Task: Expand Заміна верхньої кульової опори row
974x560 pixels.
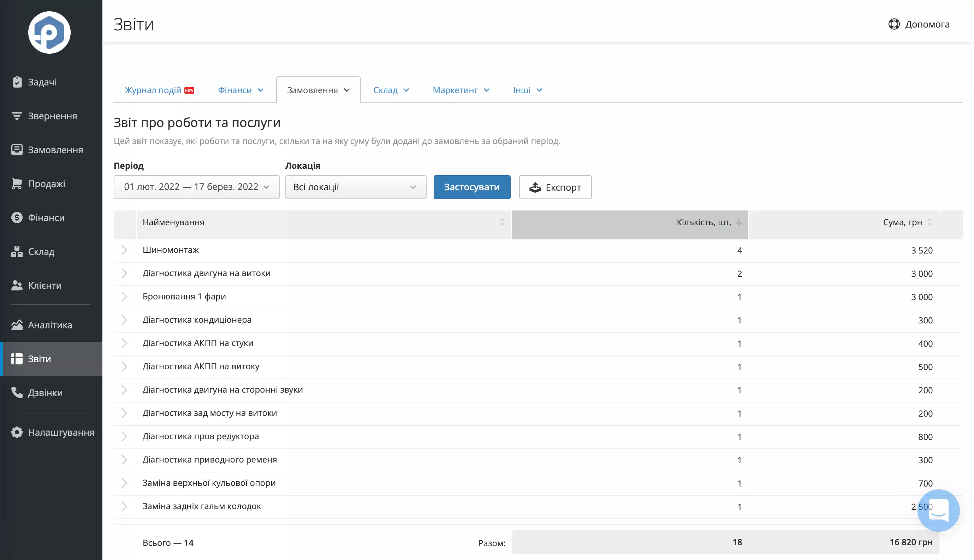Action: (124, 483)
